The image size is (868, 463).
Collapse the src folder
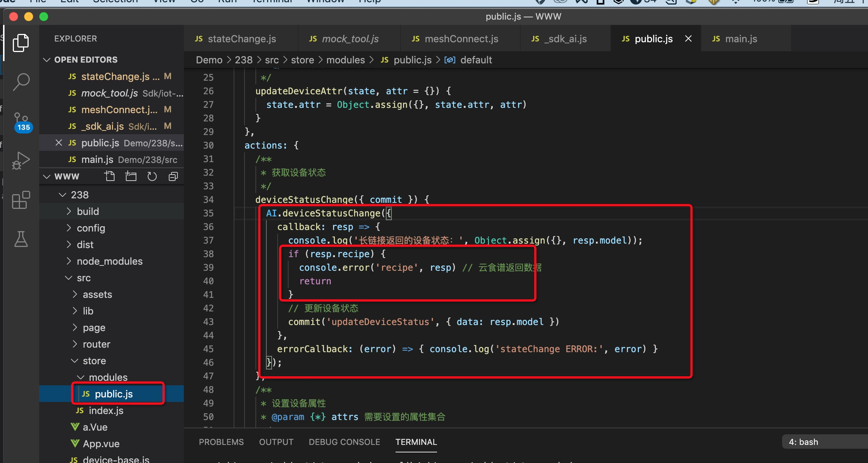click(x=69, y=277)
